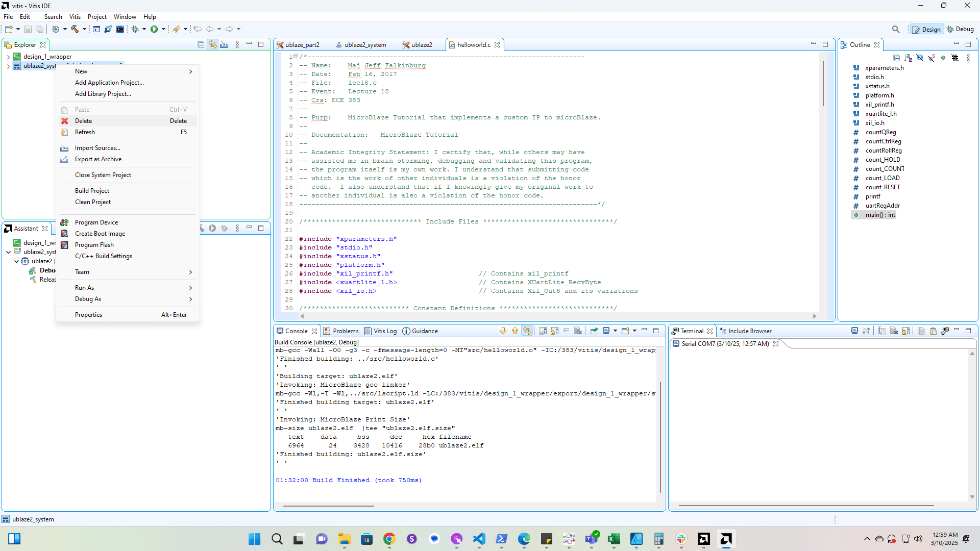Click Collapse All icon in Explorer panel
This screenshot has height=551, width=980.
(x=201, y=45)
